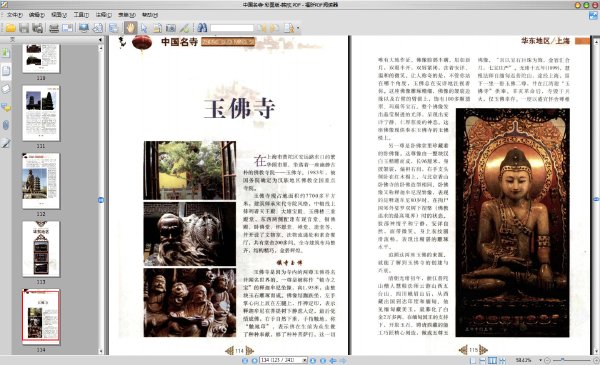Open the Signatures pen sidebar panel
Viewport: 600px width, 365px height.
coord(6,143)
